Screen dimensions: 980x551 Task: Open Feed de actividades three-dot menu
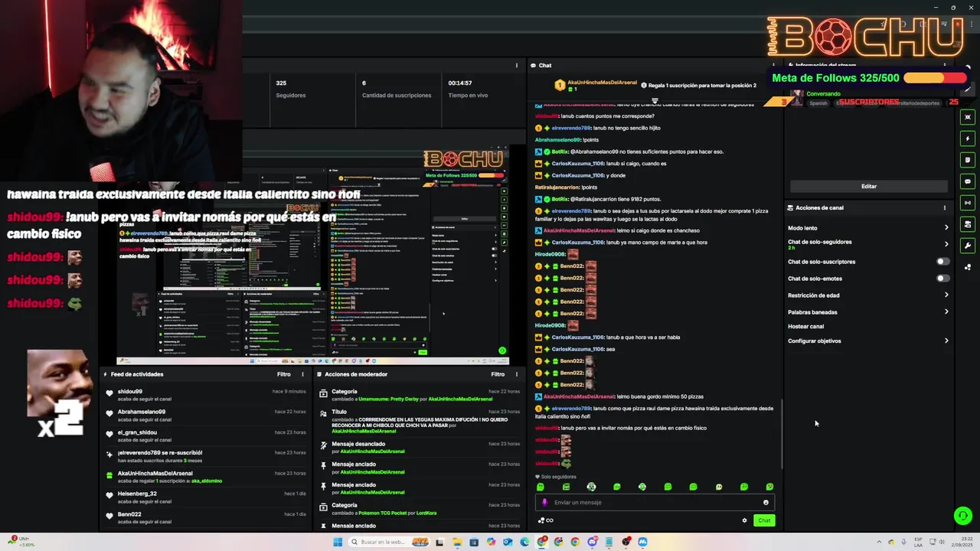click(x=302, y=374)
